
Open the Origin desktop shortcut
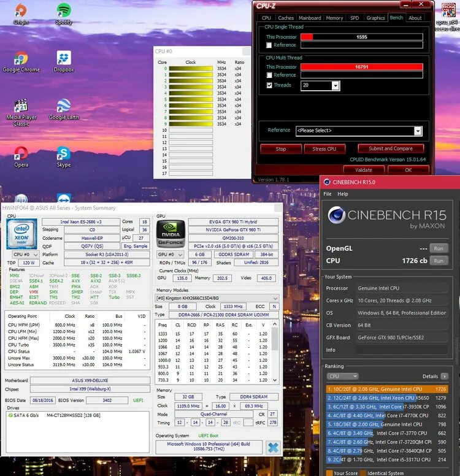pos(21,14)
